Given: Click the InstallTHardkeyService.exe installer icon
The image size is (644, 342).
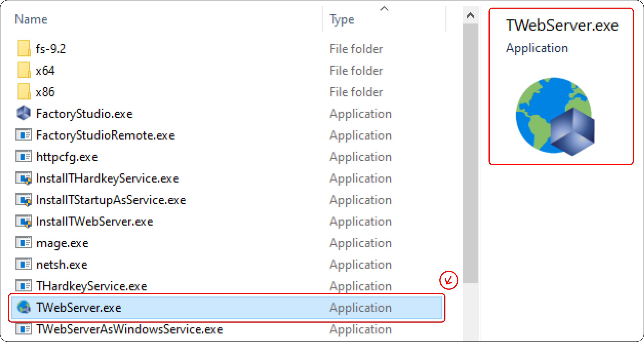Looking at the screenshot, I should pos(23,178).
